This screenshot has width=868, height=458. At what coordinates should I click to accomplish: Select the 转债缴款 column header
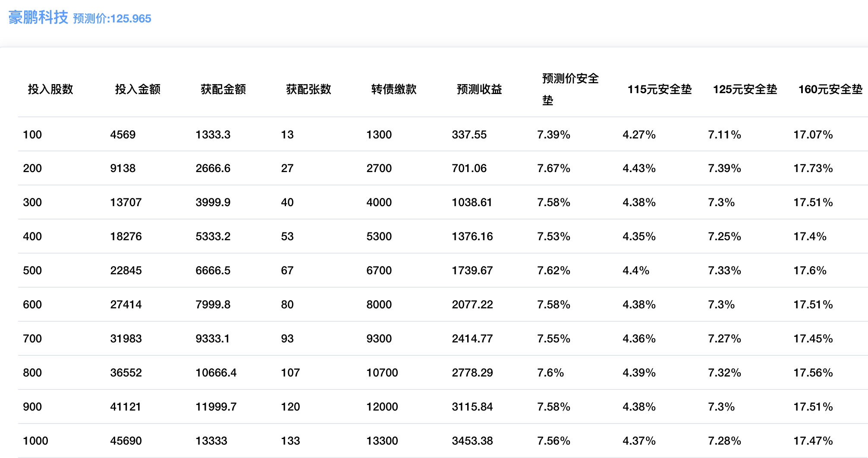point(394,89)
